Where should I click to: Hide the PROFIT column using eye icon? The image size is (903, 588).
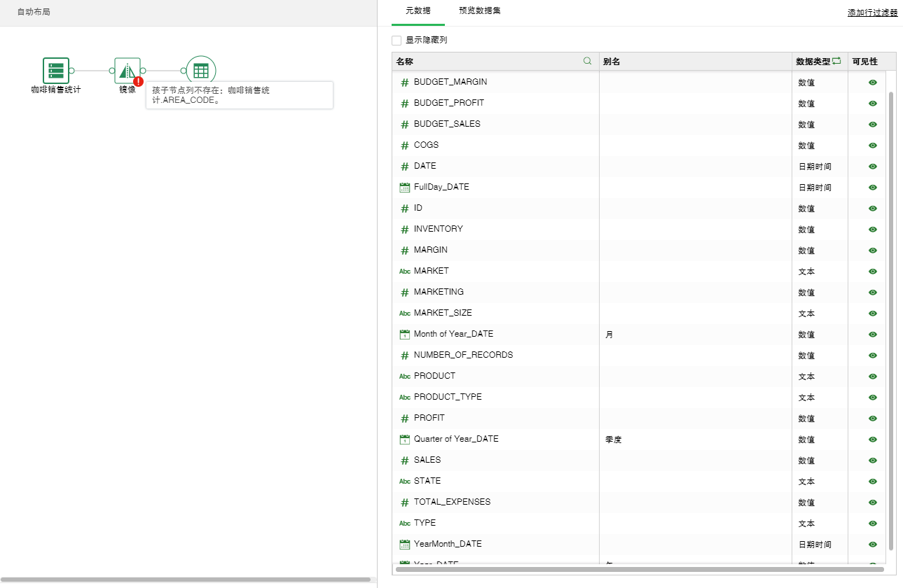872,419
